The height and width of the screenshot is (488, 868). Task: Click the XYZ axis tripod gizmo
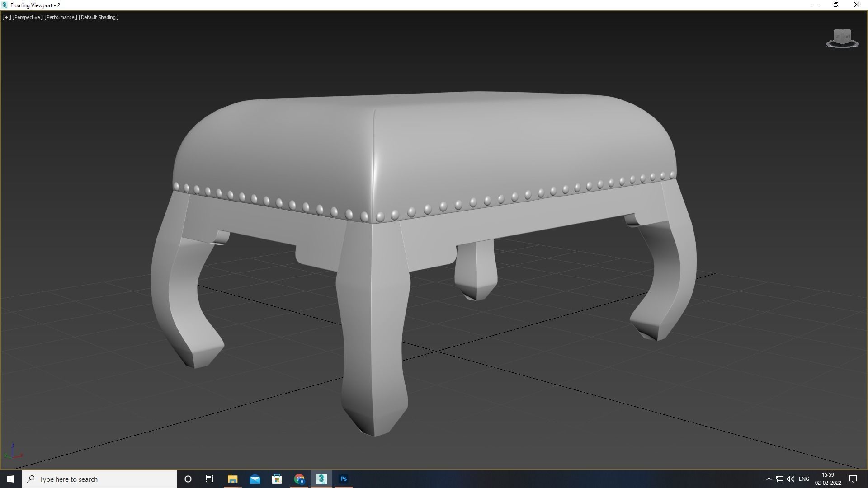(13, 452)
